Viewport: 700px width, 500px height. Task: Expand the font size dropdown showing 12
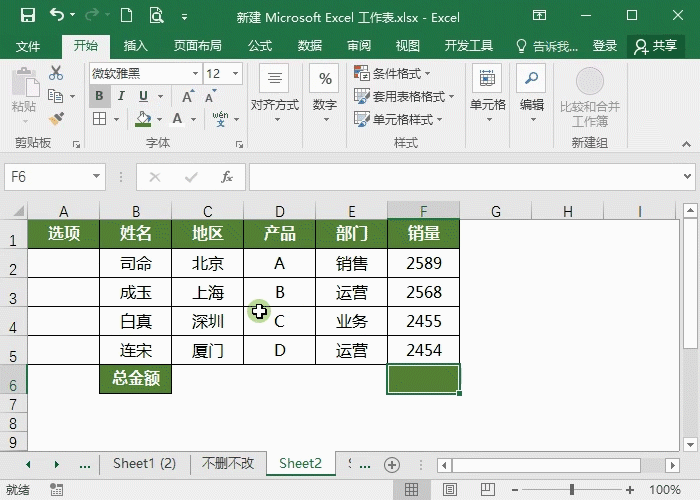[235, 73]
